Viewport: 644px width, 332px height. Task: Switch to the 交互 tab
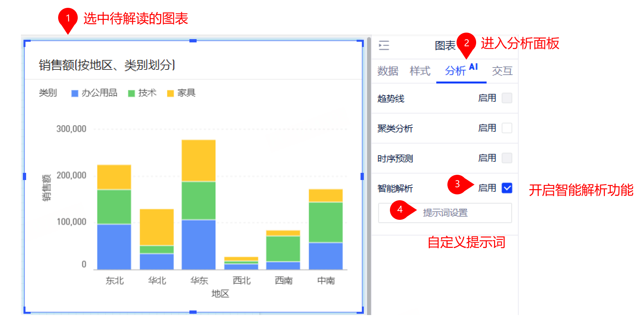click(502, 71)
